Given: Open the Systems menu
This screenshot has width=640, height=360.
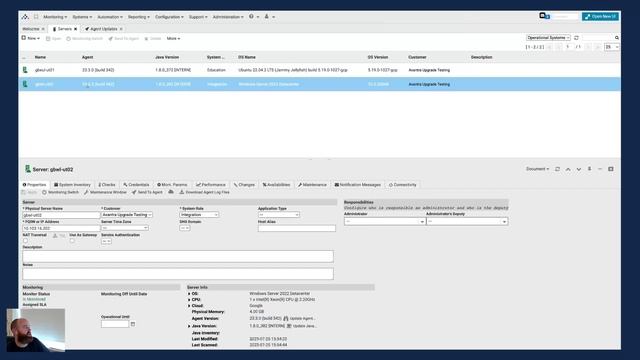Looking at the screenshot, I should 82,17.
